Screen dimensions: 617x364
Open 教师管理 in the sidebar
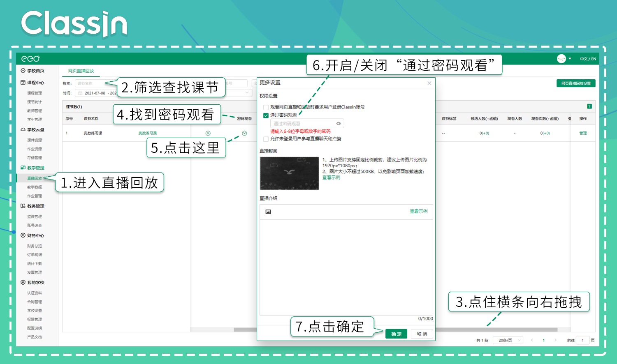pos(35,111)
